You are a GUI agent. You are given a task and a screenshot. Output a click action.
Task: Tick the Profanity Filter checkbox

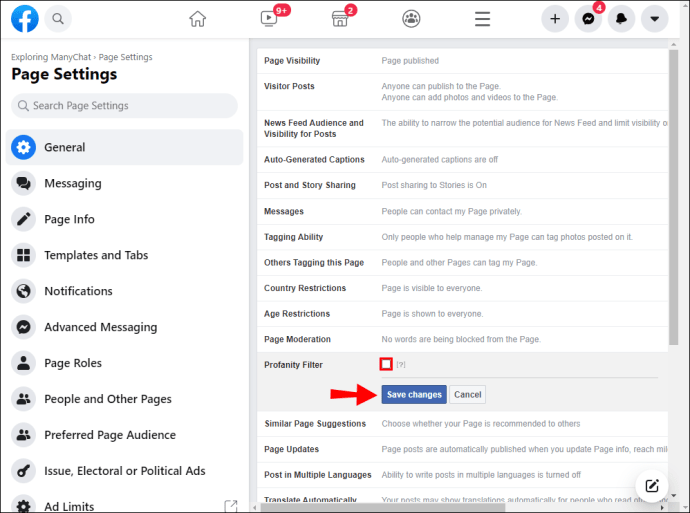[386, 364]
